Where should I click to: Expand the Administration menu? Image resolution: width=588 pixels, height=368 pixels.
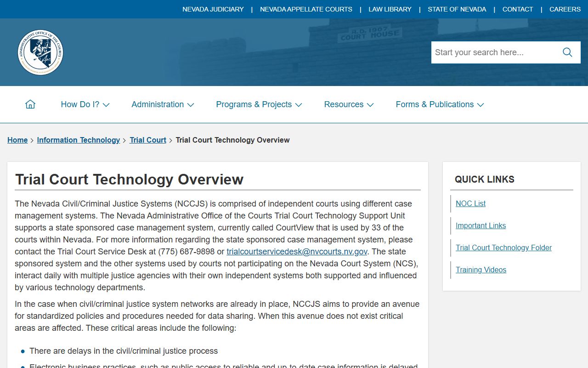[x=163, y=104]
